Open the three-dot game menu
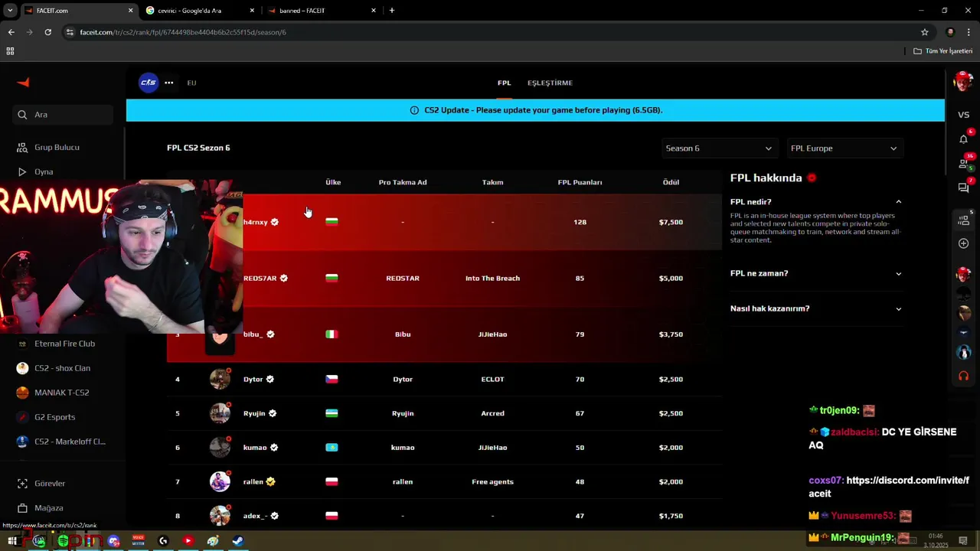980x551 pixels. click(168, 83)
